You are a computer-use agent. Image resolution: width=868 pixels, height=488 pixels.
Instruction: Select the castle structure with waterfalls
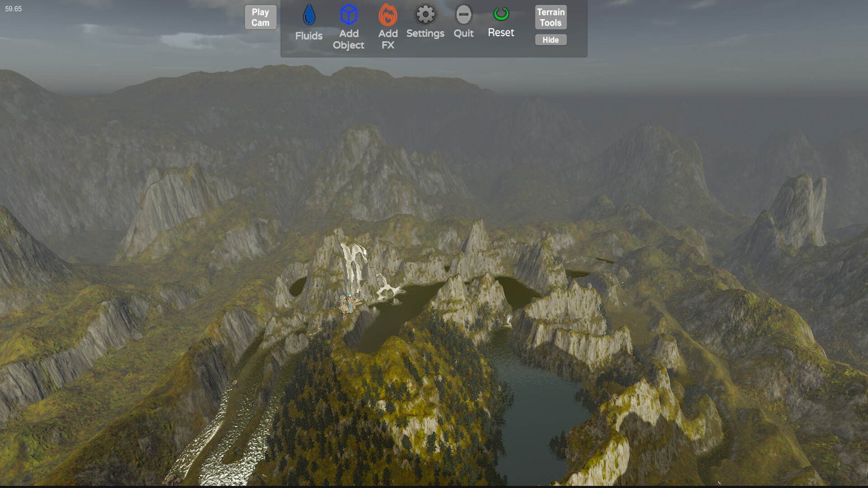click(349, 303)
